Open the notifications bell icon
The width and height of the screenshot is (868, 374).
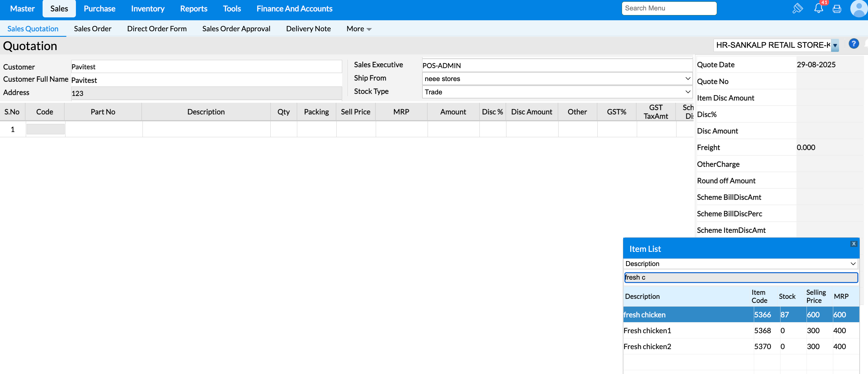coord(818,8)
